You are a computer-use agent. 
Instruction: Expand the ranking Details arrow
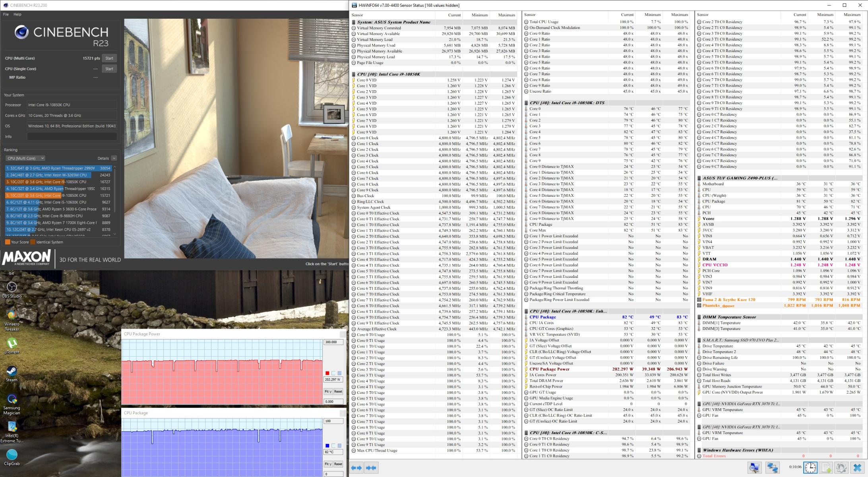coord(114,158)
